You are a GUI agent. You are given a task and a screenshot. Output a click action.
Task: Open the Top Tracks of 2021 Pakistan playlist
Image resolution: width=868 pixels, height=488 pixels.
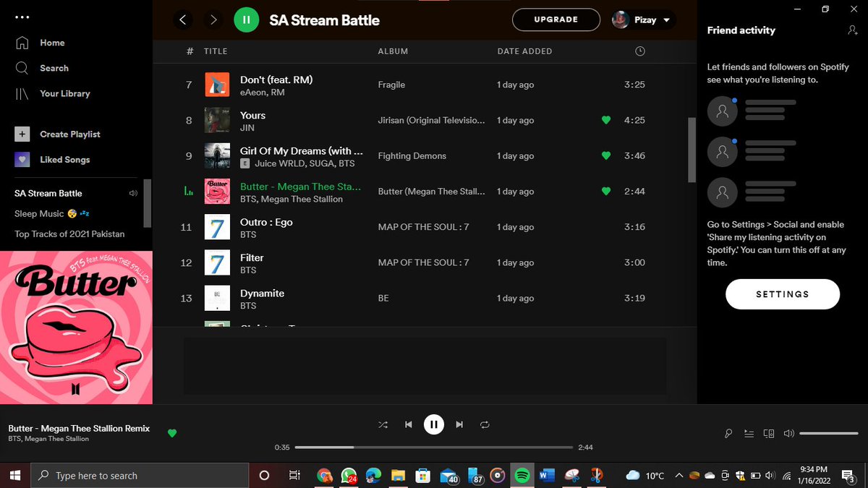[69, 234]
